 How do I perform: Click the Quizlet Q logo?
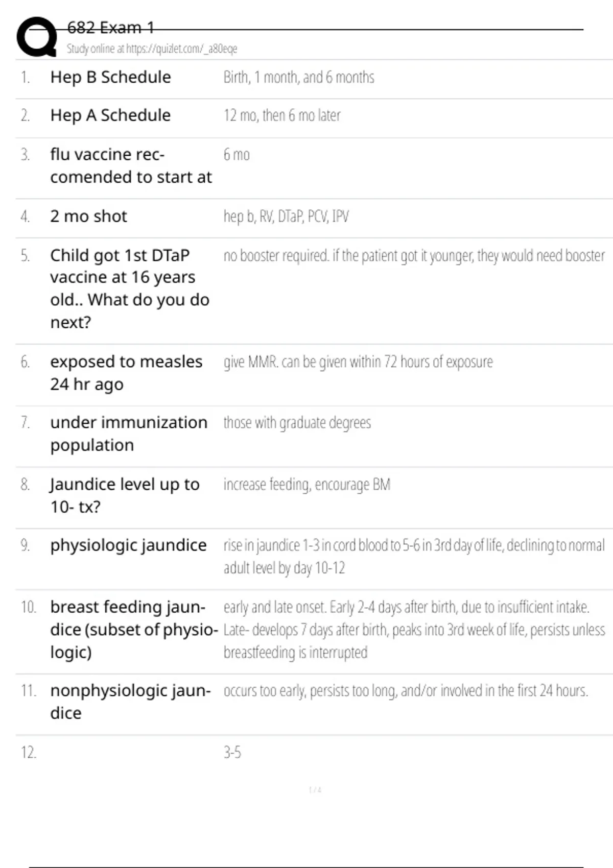[x=37, y=36]
